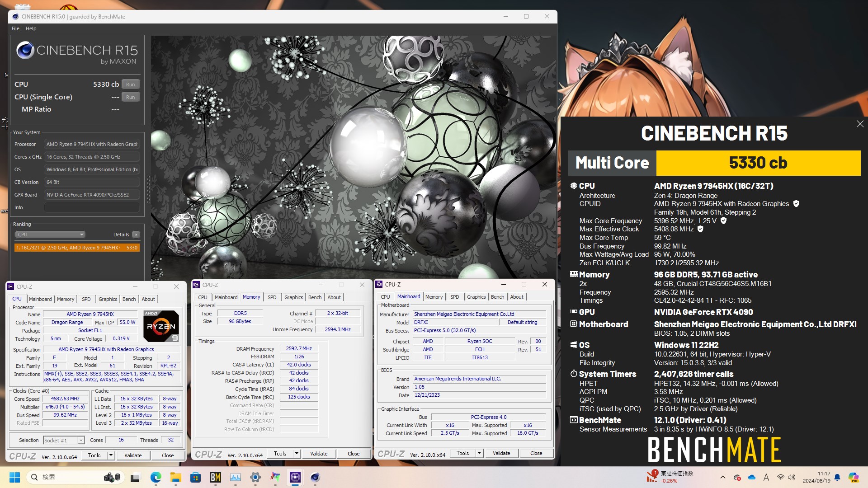Switch to CPU-Z via purple chip taskbar icon

pos(295,477)
